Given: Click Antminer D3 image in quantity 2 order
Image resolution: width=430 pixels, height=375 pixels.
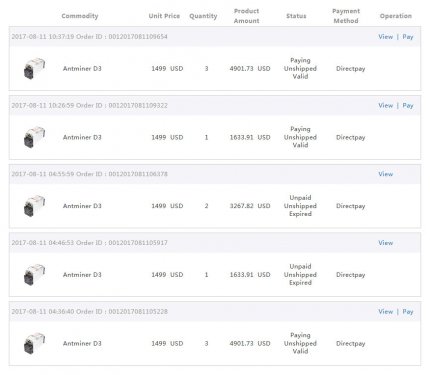Looking at the screenshot, I should tap(34, 206).
